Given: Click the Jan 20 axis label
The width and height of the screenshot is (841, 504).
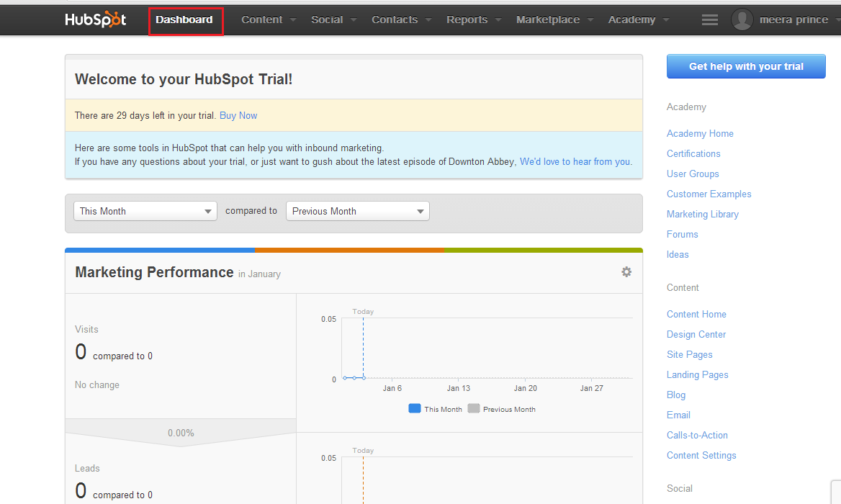Looking at the screenshot, I should [x=525, y=388].
